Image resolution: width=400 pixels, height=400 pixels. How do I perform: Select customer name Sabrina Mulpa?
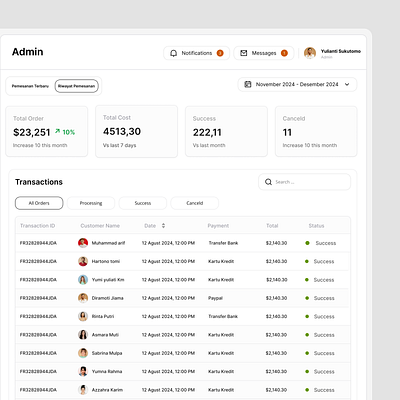coord(107,353)
